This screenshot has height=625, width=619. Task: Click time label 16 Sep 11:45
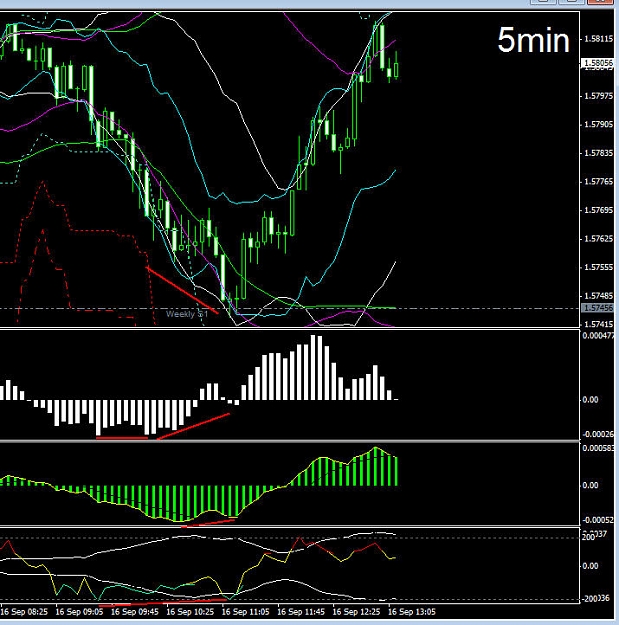click(301, 611)
